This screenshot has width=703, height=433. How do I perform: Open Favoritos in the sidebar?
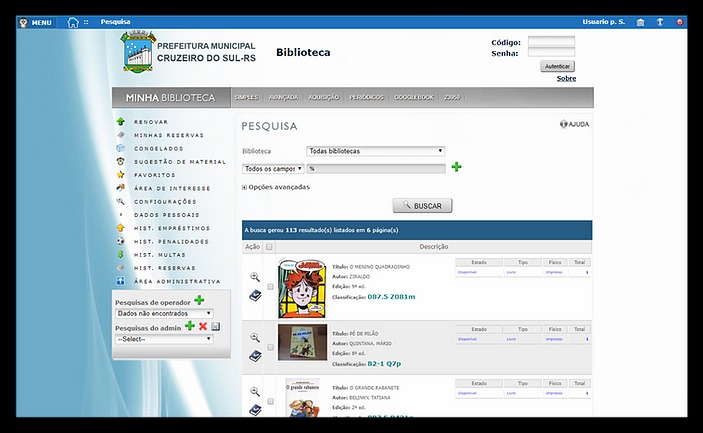click(155, 175)
